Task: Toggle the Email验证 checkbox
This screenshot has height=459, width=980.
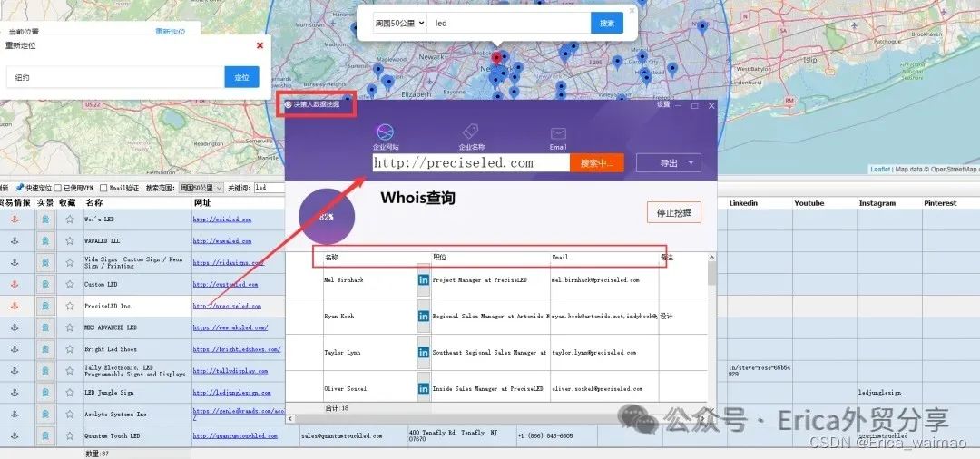Action: [103, 188]
